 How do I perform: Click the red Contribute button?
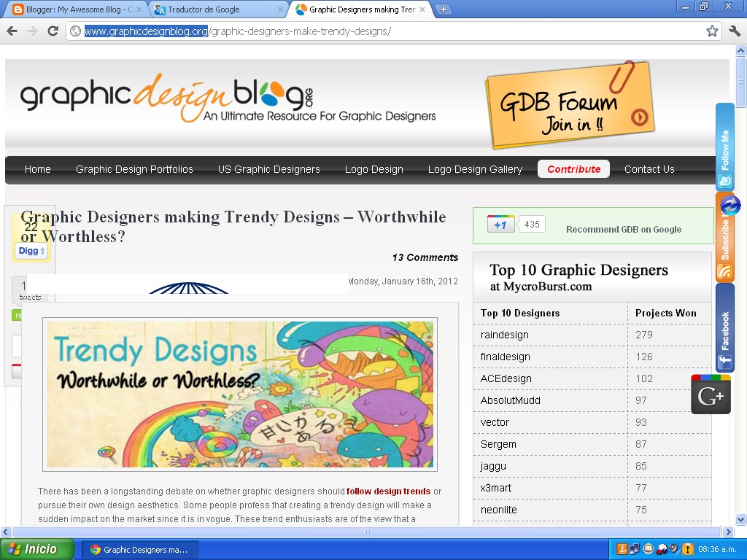573,169
